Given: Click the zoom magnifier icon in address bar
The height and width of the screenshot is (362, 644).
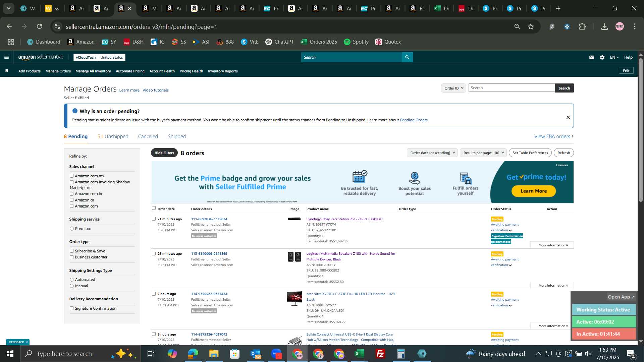Looking at the screenshot, I should click(517, 26).
